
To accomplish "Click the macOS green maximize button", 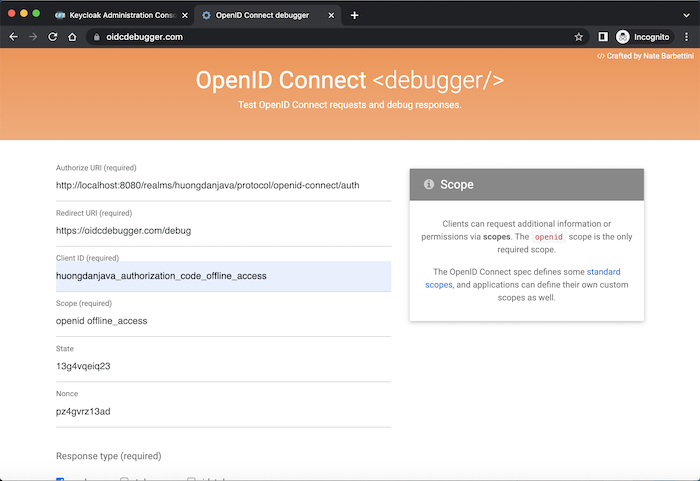I will click(x=36, y=13).
